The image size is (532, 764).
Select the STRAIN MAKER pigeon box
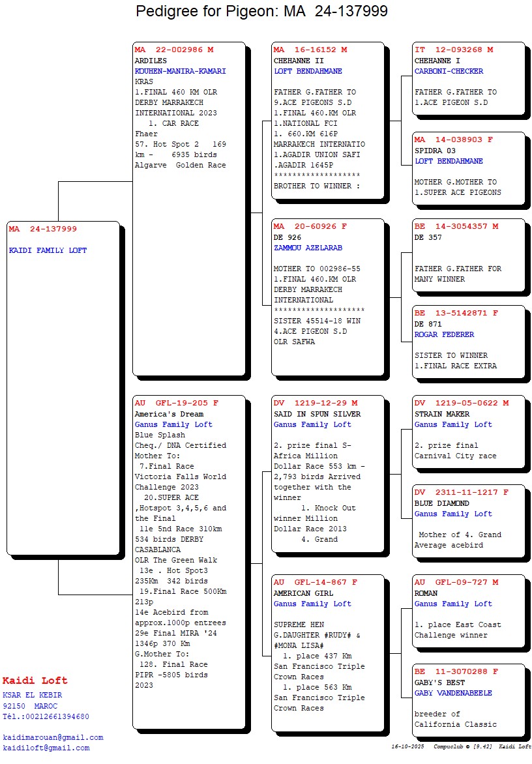tap(468, 431)
